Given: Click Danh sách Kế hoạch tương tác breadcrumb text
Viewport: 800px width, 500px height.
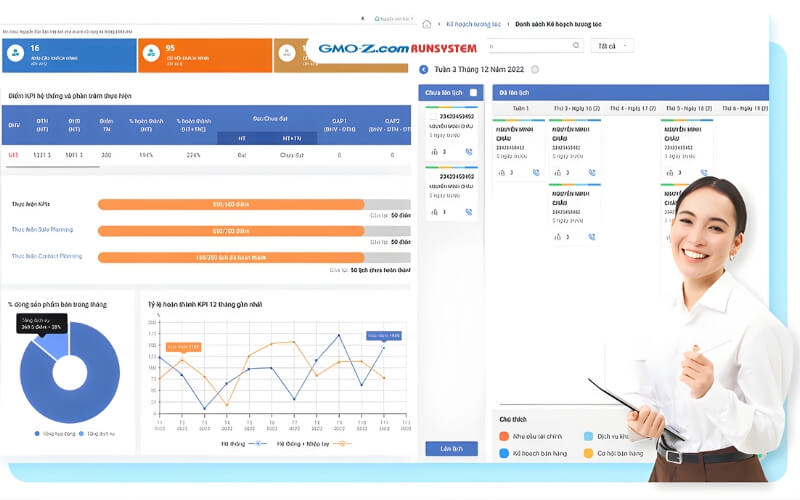Looking at the screenshot, I should pos(558,24).
